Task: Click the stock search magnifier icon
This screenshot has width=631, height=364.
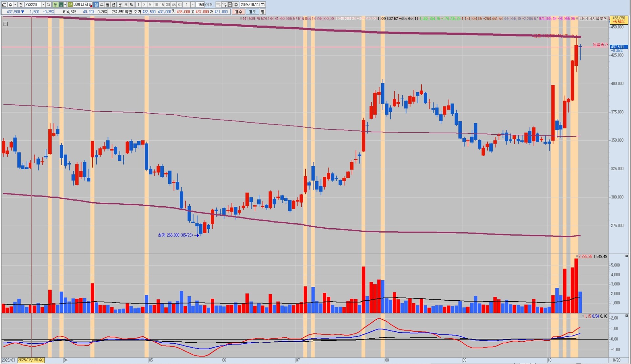Action: (48, 5)
